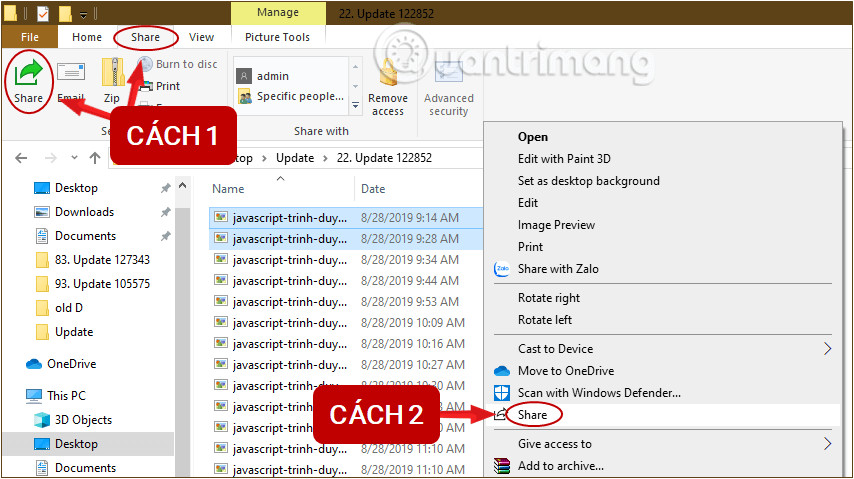Choose Move to OneDrive
The image size is (854, 479).
(565, 371)
